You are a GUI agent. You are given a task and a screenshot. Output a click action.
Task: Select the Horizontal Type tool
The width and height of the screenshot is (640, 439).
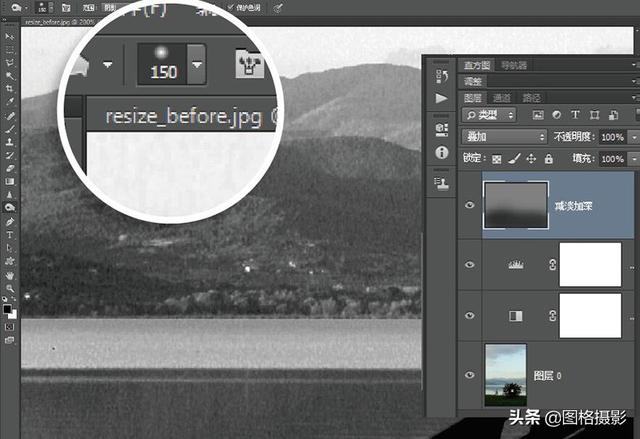click(x=9, y=235)
